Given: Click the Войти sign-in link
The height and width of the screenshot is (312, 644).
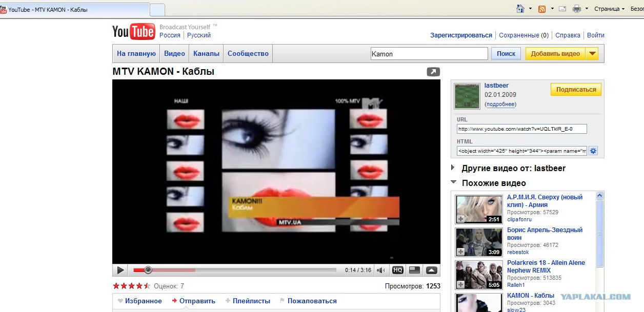Looking at the screenshot, I should (x=595, y=35).
